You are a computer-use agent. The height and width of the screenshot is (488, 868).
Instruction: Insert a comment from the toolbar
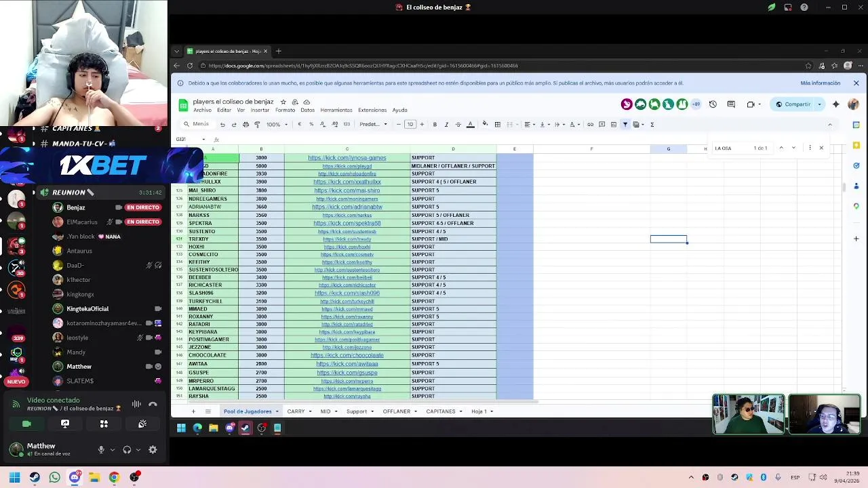[601, 125]
